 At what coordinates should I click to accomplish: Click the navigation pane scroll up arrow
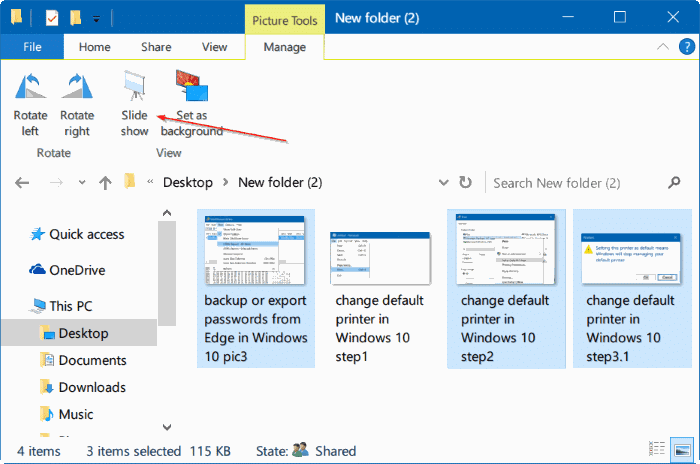[x=167, y=213]
